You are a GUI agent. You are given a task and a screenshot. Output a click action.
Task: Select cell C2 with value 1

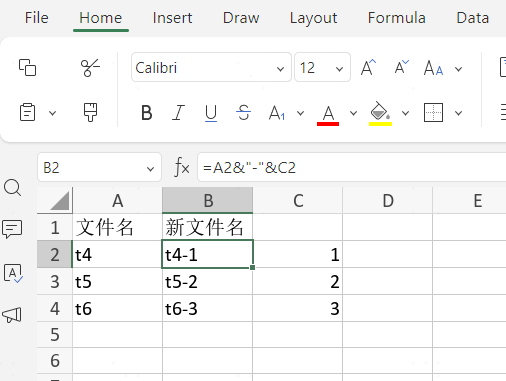298,254
